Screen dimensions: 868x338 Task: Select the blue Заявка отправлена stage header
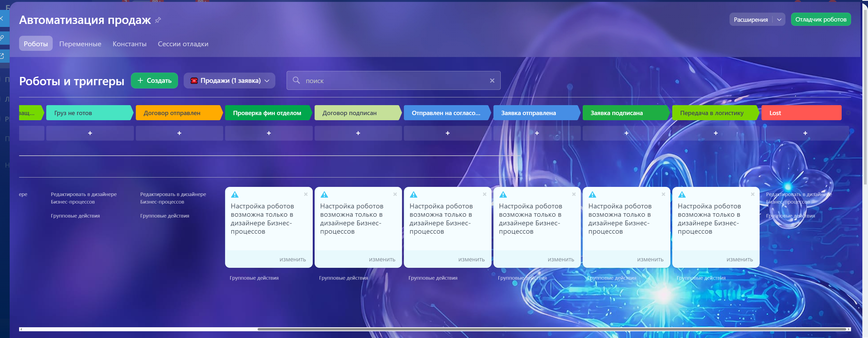536,113
